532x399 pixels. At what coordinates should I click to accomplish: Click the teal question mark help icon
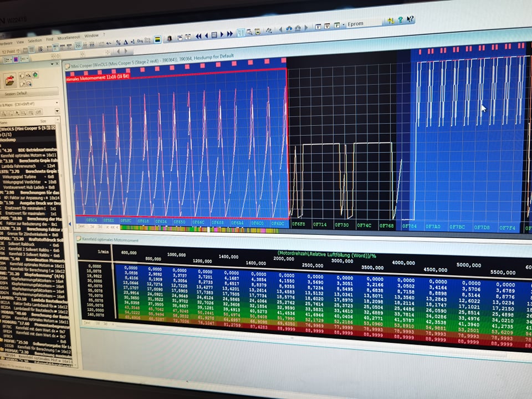[400, 20]
